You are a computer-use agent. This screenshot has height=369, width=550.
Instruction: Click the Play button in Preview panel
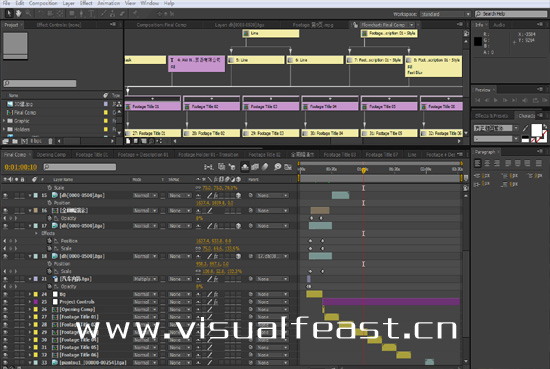[496, 100]
